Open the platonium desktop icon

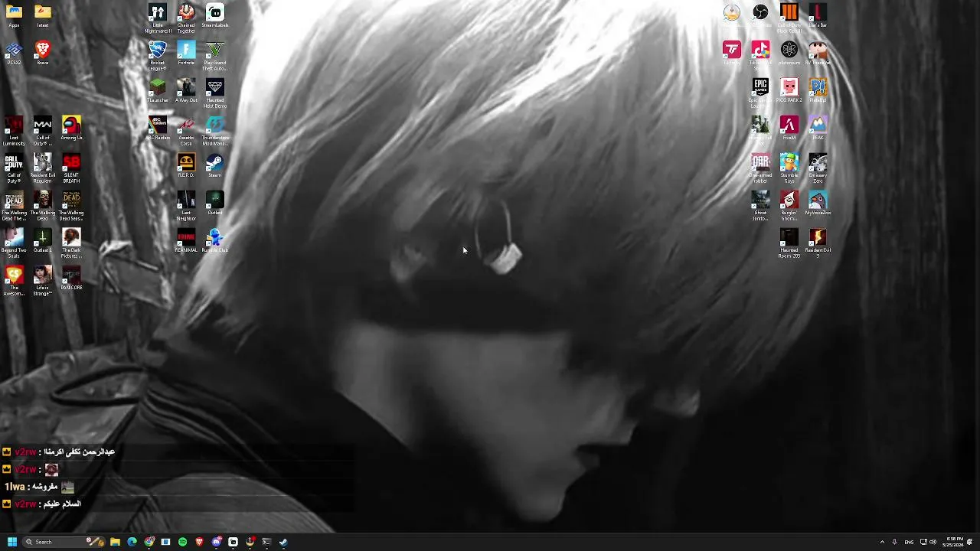(x=789, y=54)
